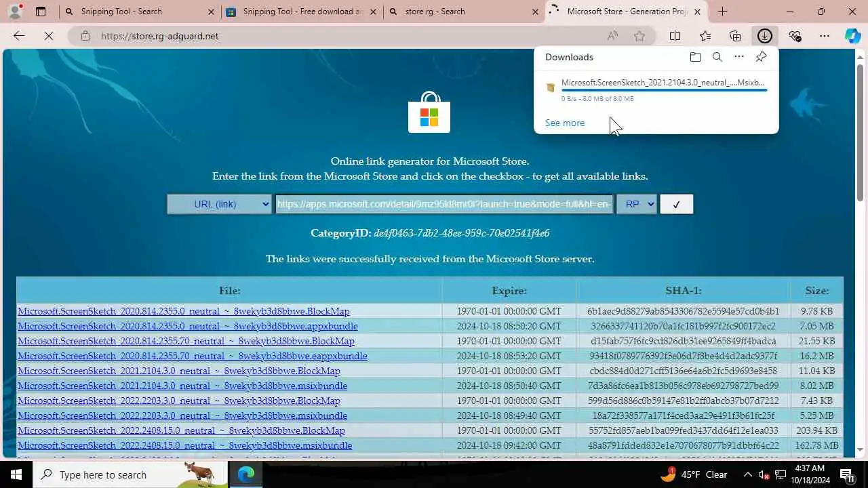The height and width of the screenshot is (488, 868).
Task: Open the downloads folder icon
Action: tap(695, 57)
